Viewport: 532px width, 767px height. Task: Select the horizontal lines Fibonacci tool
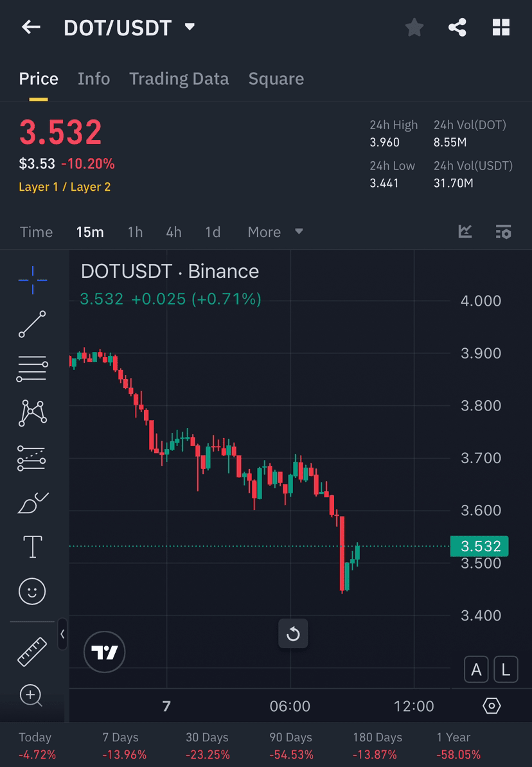[32, 369]
